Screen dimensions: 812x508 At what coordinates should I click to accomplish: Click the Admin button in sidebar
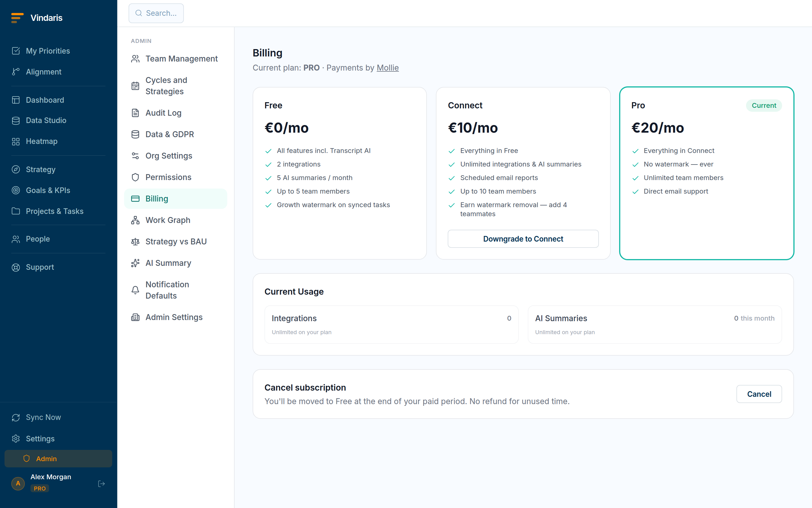[x=58, y=459]
